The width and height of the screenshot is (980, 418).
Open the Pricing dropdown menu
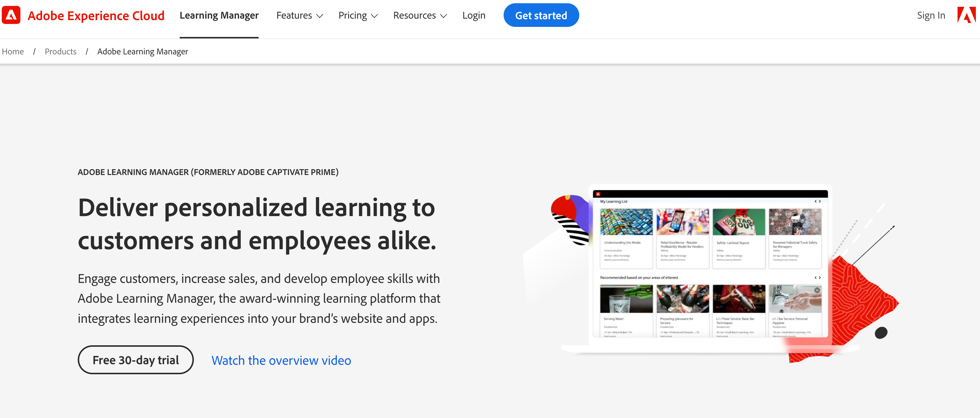pyautogui.click(x=358, y=15)
